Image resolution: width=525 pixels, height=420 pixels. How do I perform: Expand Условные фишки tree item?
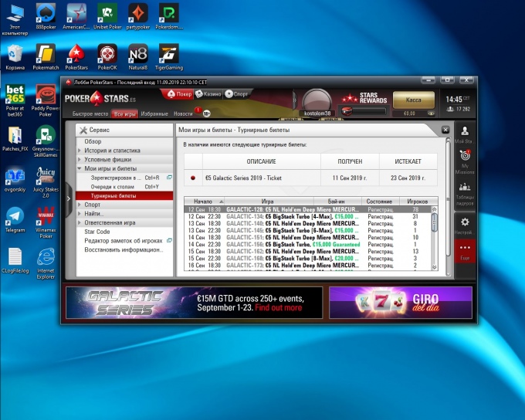(80, 159)
